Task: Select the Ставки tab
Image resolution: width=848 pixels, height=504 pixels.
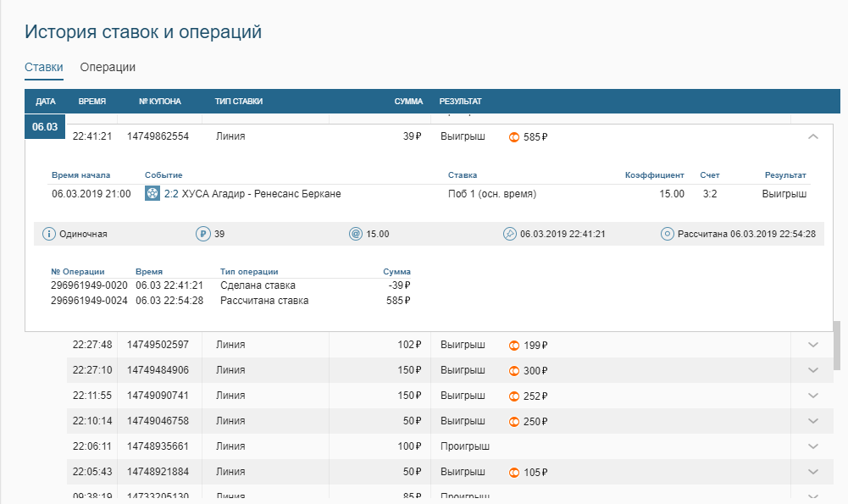Action: click(x=43, y=67)
